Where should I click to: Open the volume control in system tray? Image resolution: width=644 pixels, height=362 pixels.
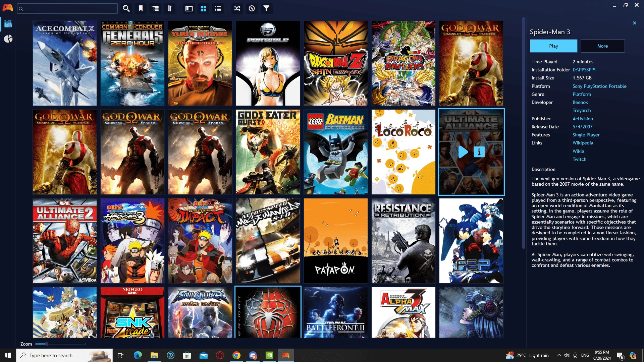pyautogui.click(x=567, y=355)
